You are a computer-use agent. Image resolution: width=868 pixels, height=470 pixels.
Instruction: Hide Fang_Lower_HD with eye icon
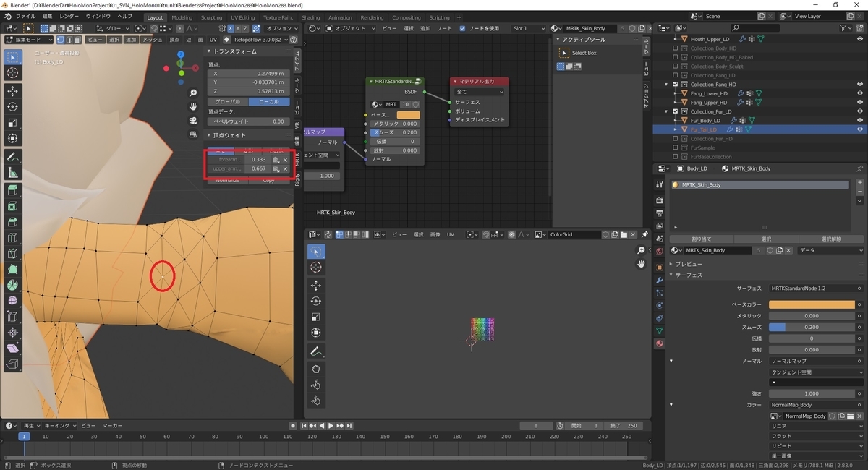click(x=860, y=93)
